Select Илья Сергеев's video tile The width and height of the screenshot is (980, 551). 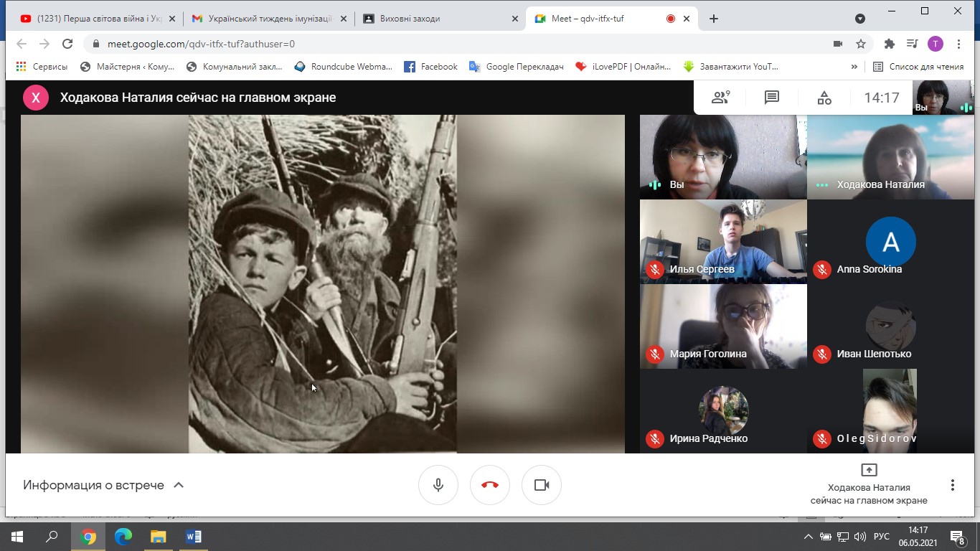(723, 241)
